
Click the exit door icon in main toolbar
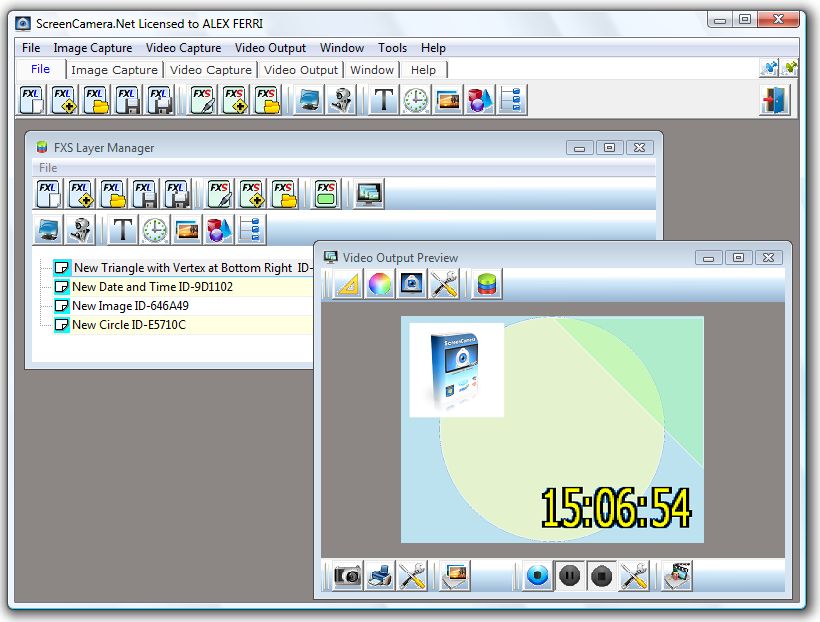774,100
